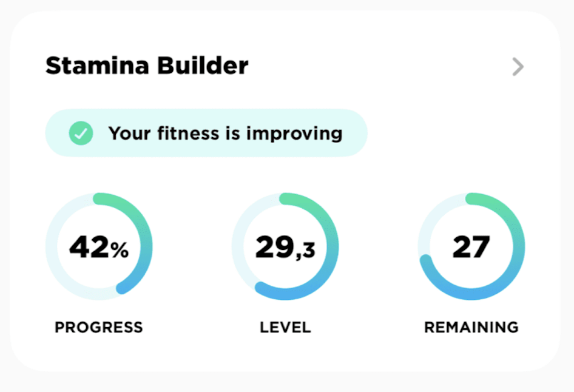This screenshot has height=392, width=574.
Task: Select the REMAINING label
Action: 471,328
